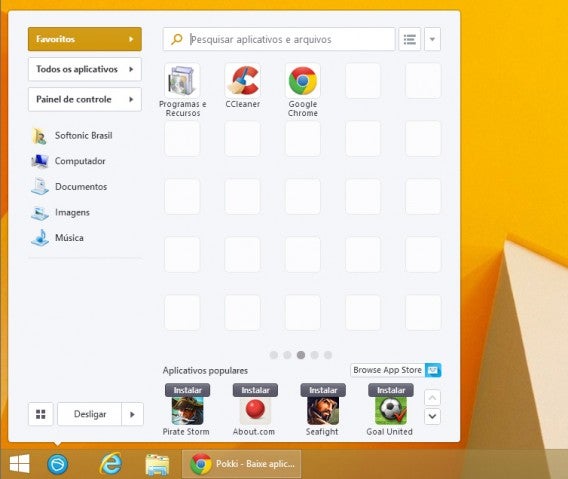Click the four-square grid icon near Desligar

coord(41,414)
